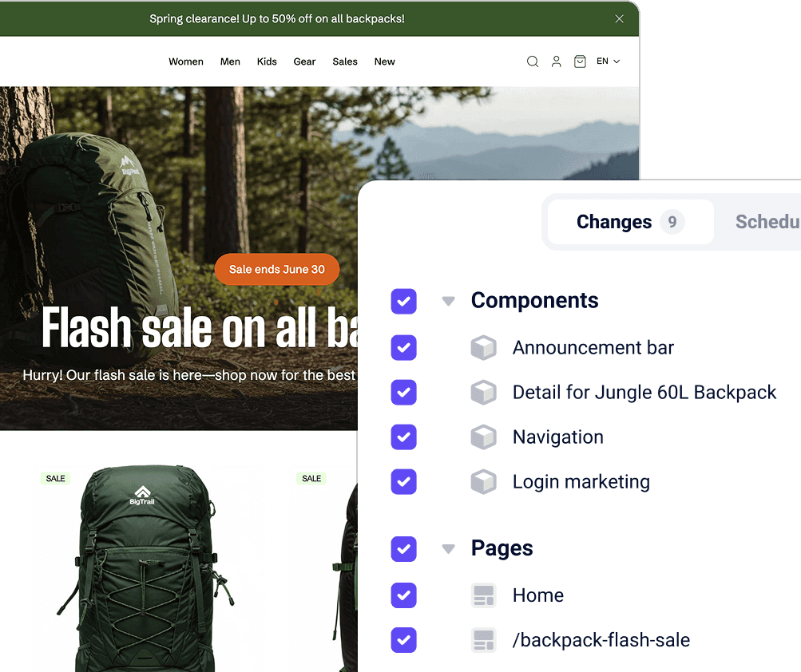801x672 pixels.
Task: Switch to the Changes tab
Action: coord(629,221)
